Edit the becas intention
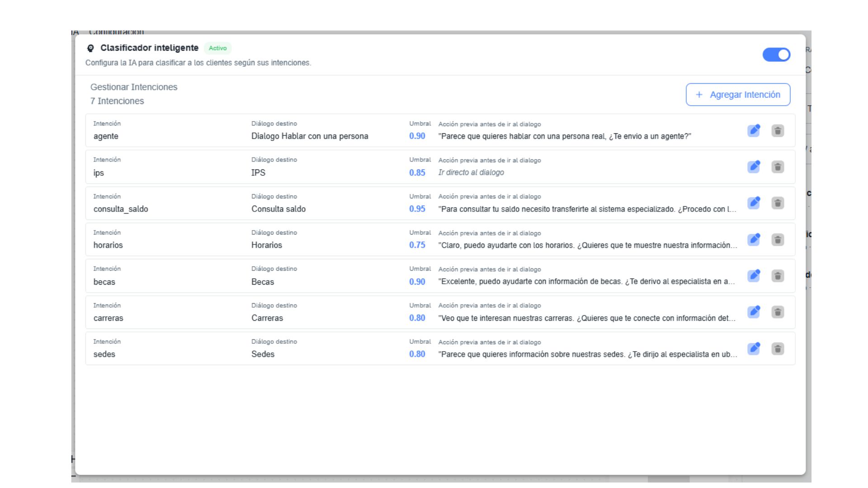Viewport: 868px width, 488px height. coord(754,276)
